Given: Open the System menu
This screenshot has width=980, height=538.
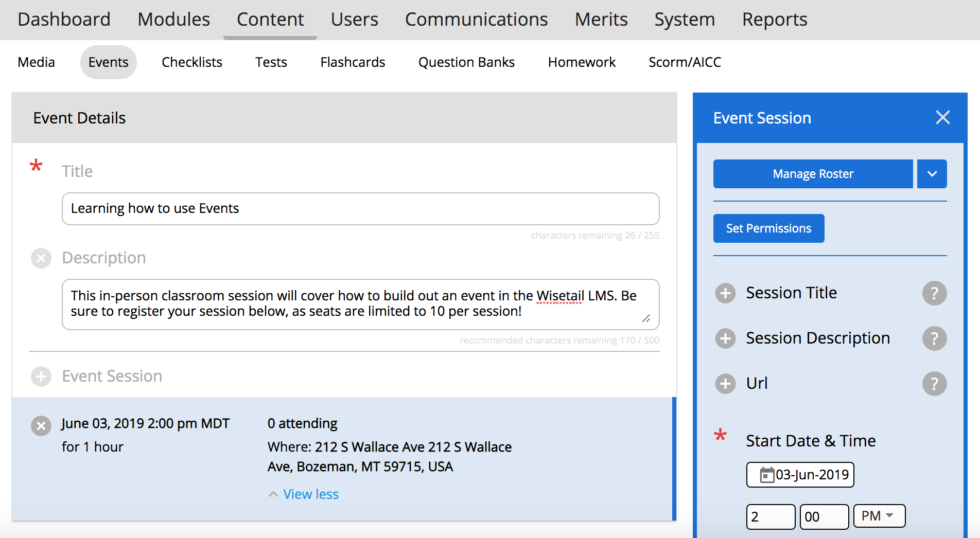Looking at the screenshot, I should [x=685, y=20].
